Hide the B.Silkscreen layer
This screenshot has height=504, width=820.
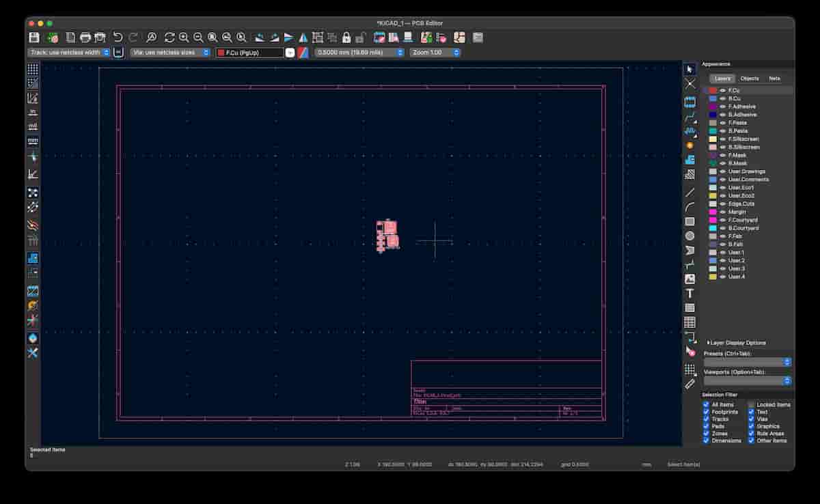[724, 147]
